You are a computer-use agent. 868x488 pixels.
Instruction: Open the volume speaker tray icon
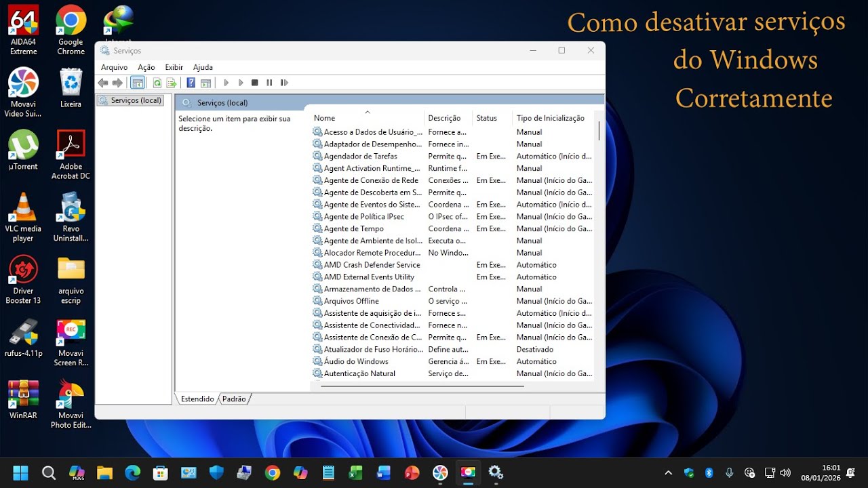[785, 472]
